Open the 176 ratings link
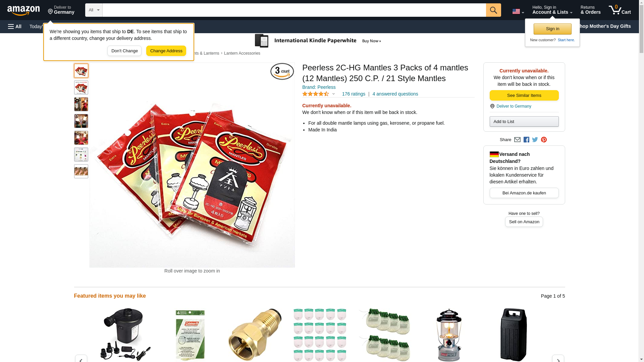Screen dimensions: 644x362 point(354,94)
